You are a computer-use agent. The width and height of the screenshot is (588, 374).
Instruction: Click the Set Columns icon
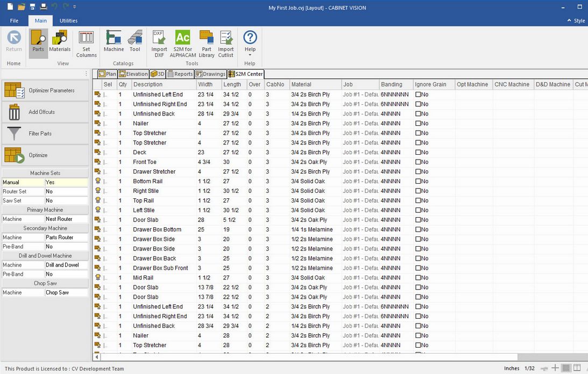coord(86,41)
